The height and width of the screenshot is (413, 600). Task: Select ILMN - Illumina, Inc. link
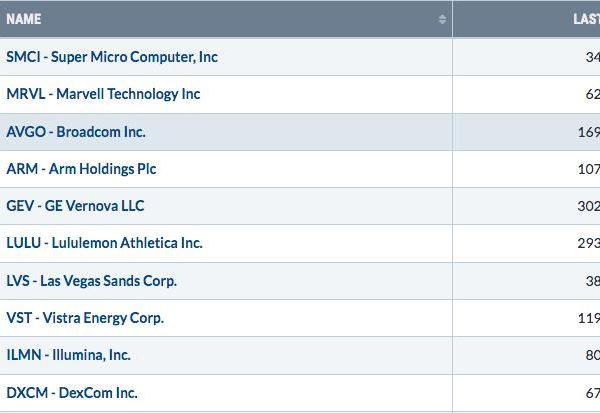tap(68, 355)
